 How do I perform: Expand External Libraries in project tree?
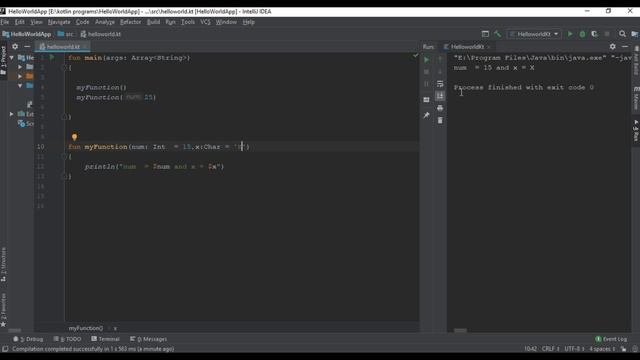[12, 114]
